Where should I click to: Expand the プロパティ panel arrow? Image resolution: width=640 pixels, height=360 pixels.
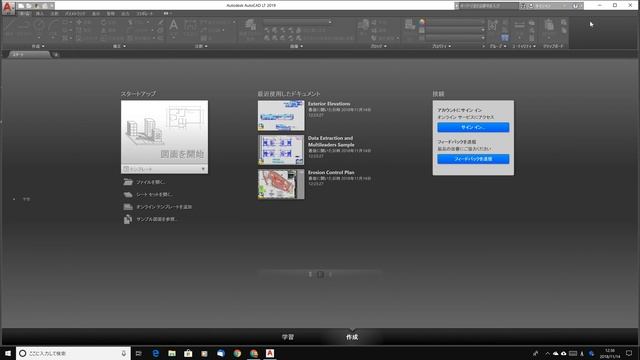(449, 46)
